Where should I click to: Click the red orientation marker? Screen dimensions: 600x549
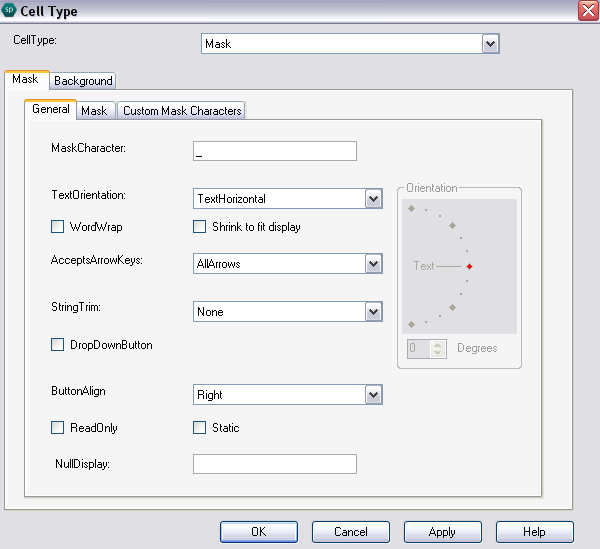tap(470, 266)
